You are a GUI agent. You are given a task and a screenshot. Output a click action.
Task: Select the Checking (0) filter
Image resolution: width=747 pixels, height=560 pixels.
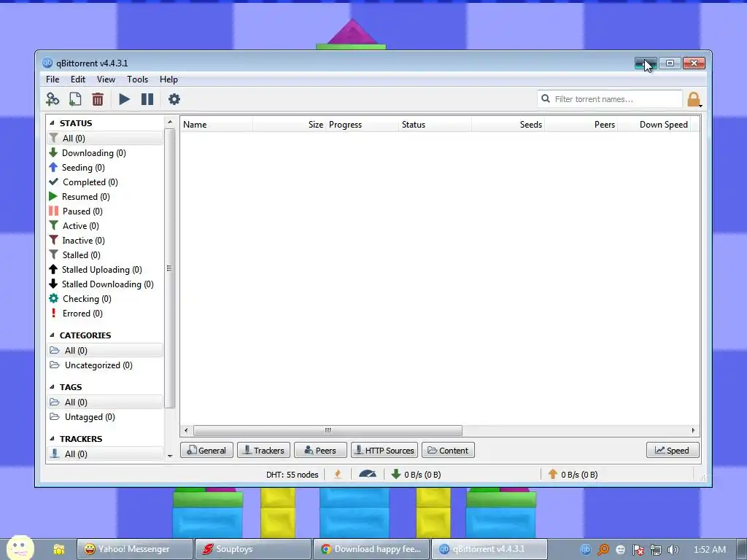tap(105, 299)
